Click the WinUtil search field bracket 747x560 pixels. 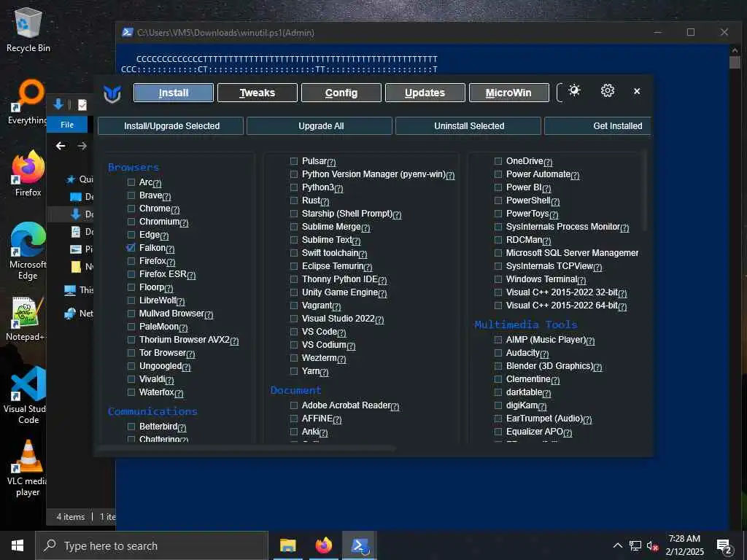(560, 93)
